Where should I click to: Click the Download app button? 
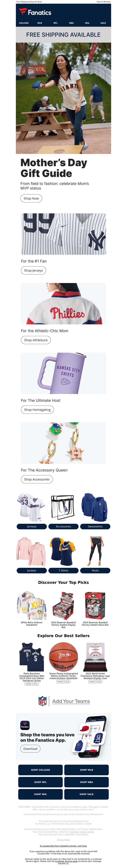(x=30, y=749)
